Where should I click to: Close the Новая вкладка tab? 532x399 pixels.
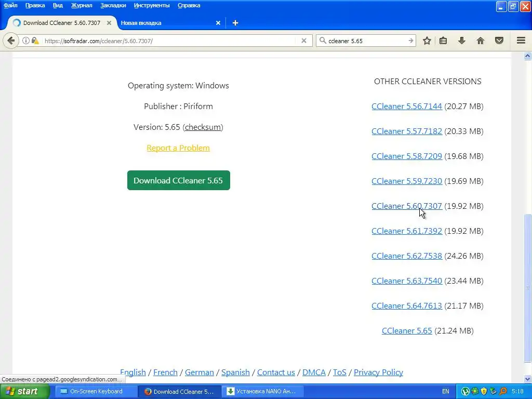[x=218, y=23]
